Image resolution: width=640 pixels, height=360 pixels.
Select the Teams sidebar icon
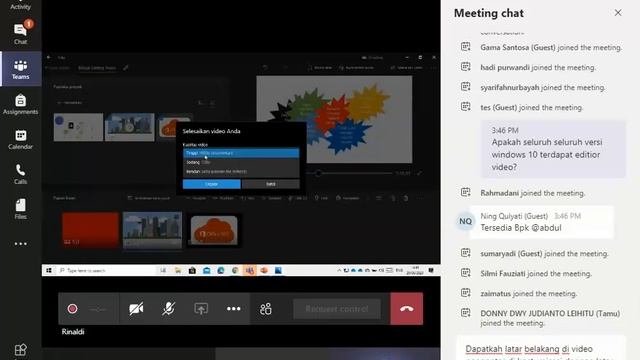20,69
